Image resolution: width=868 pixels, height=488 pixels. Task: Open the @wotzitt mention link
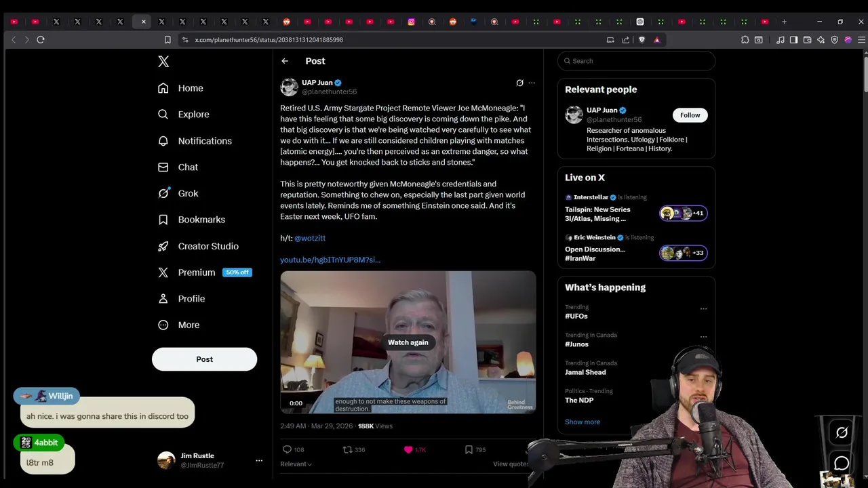pyautogui.click(x=310, y=238)
